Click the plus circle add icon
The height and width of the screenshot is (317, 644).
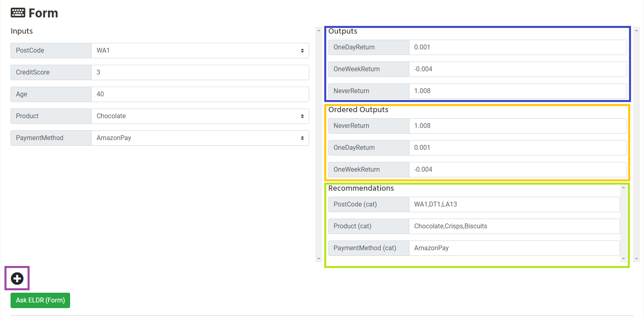pyautogui.click(x=17, y=279)
